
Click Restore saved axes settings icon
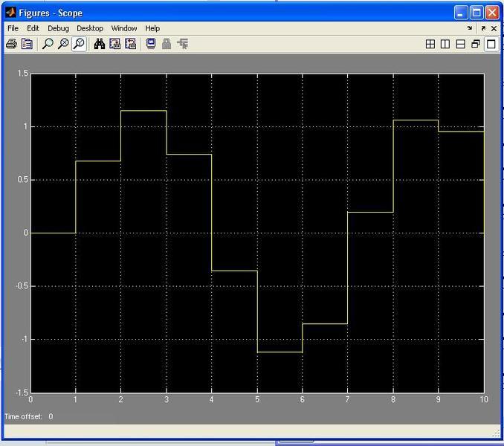(131, 44)
